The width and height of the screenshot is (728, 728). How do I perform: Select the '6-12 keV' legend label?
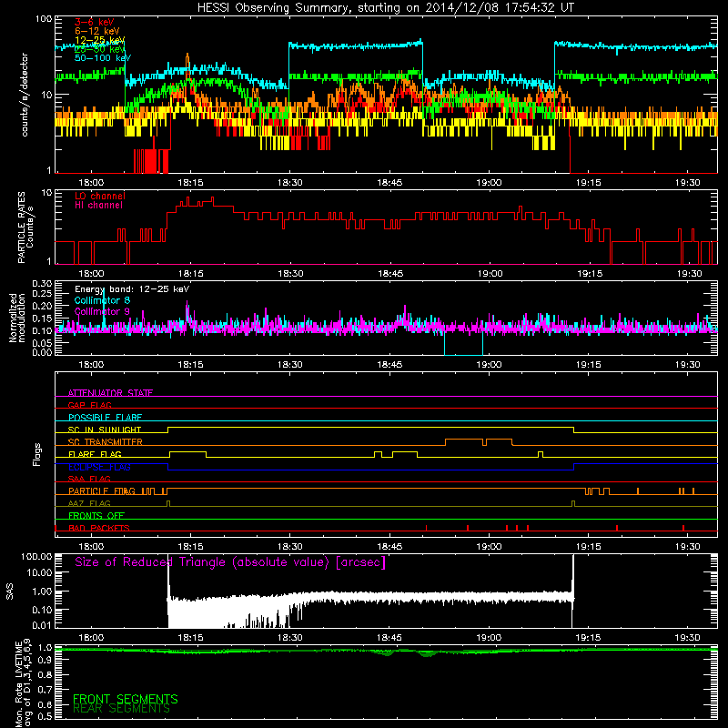coord(97,31)
